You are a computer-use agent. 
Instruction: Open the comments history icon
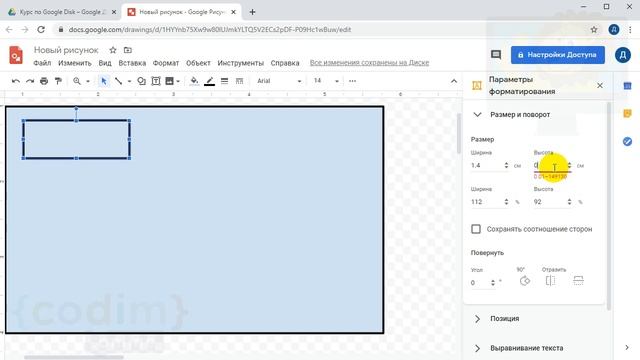click(x=496, y=55)
